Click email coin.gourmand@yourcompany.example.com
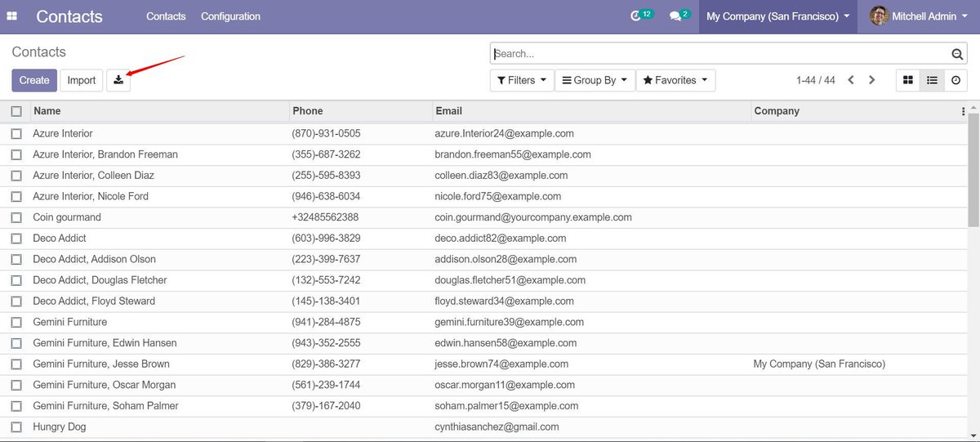Viewport: 980px width, 442px height. (533, 217)
